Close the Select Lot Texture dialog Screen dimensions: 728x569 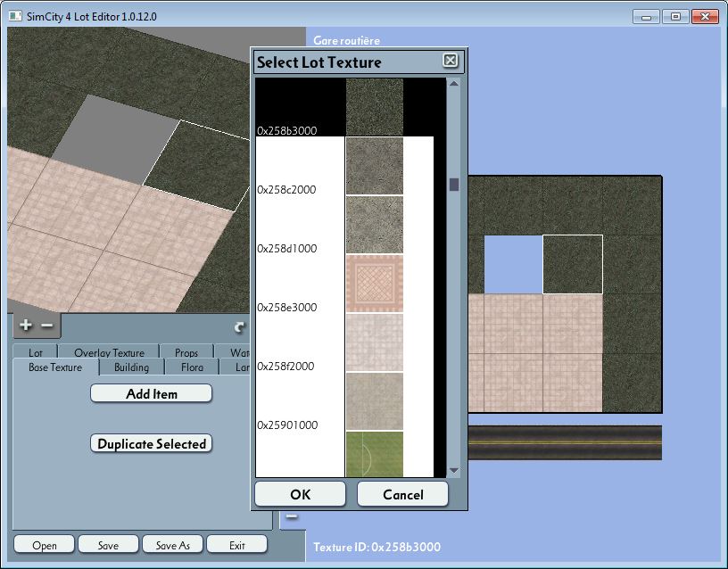(x=450, y=61)
